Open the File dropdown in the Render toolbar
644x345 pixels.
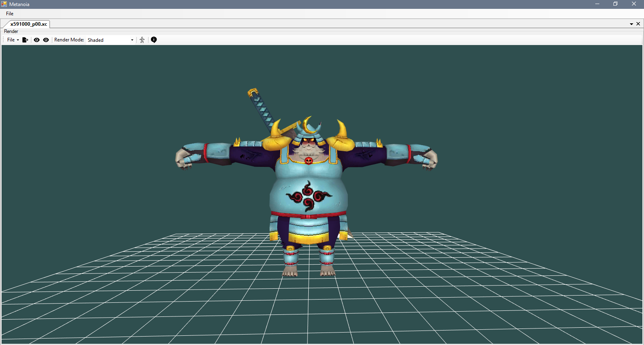coord(13,40)
